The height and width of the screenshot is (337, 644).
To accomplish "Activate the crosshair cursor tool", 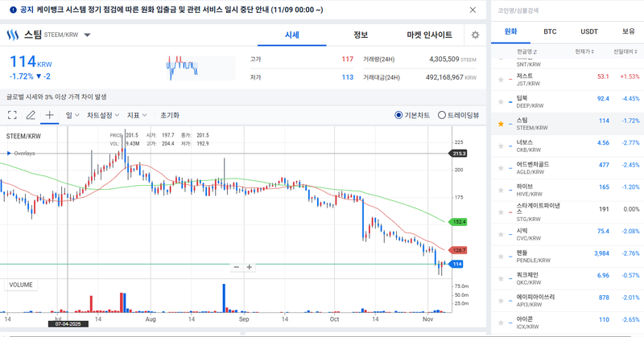I will (49, 115).
